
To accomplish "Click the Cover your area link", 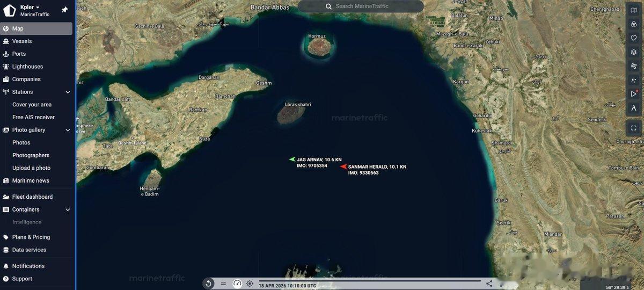I will [32, 105].
